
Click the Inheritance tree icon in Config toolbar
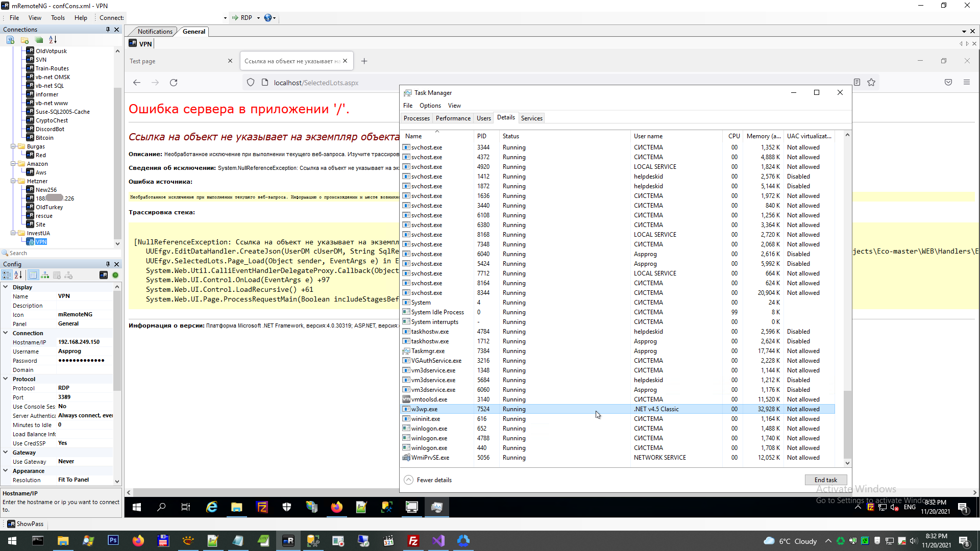pos(45,275)
